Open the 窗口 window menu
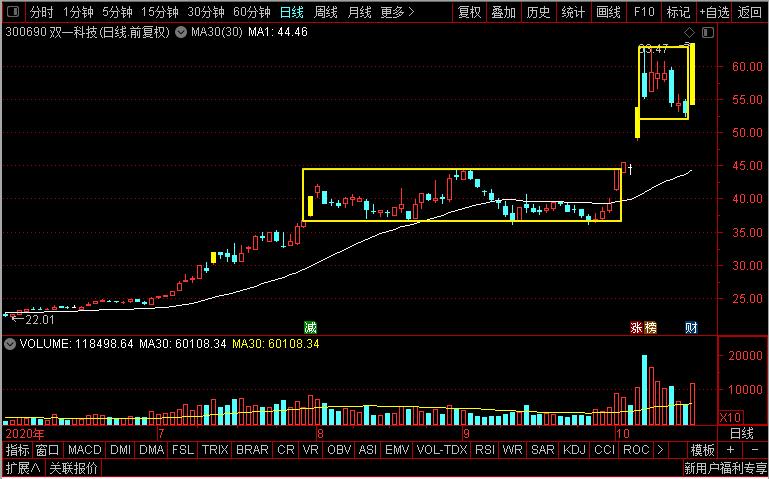This screenshot has height=479, width=770. 48,450
